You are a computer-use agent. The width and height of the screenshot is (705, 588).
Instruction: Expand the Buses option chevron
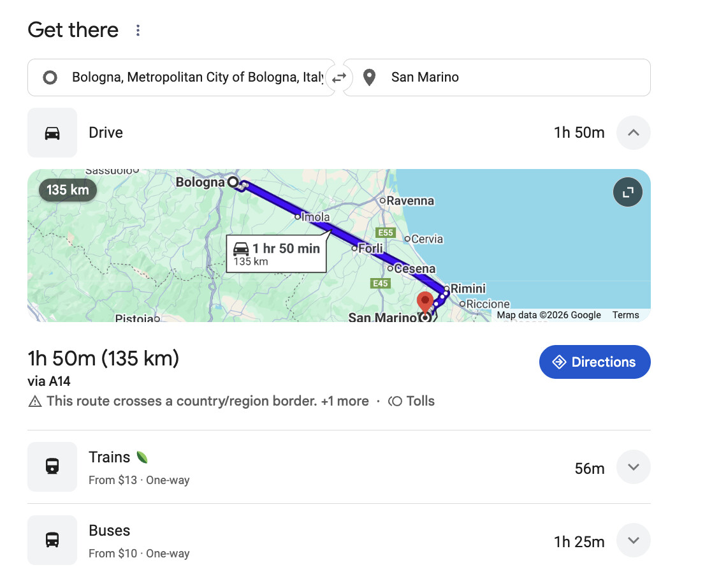click(633, 540)
